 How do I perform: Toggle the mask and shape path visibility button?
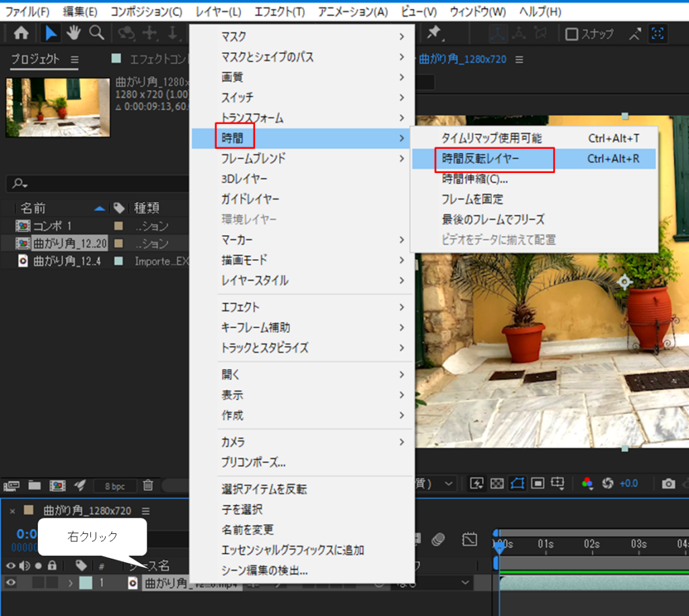point(517,483)
